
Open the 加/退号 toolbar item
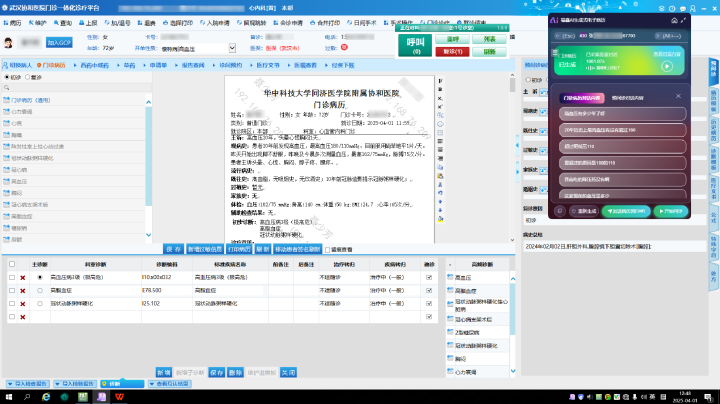point(117,23)
